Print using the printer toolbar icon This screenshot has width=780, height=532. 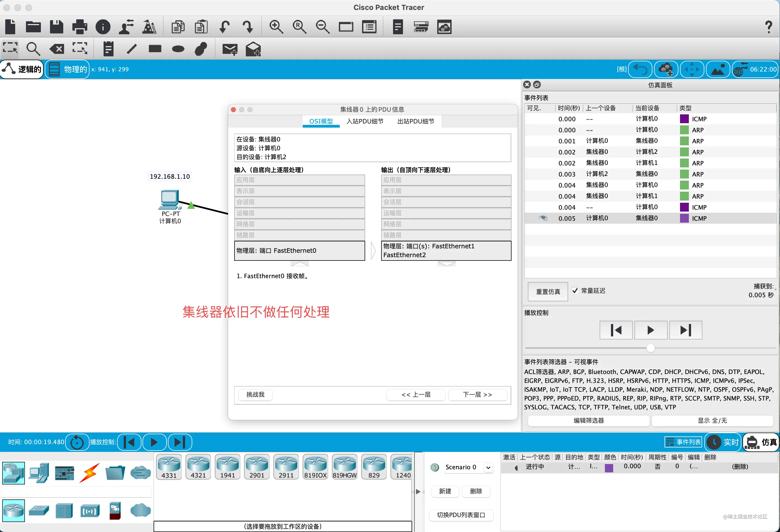[x=80, y=27]
